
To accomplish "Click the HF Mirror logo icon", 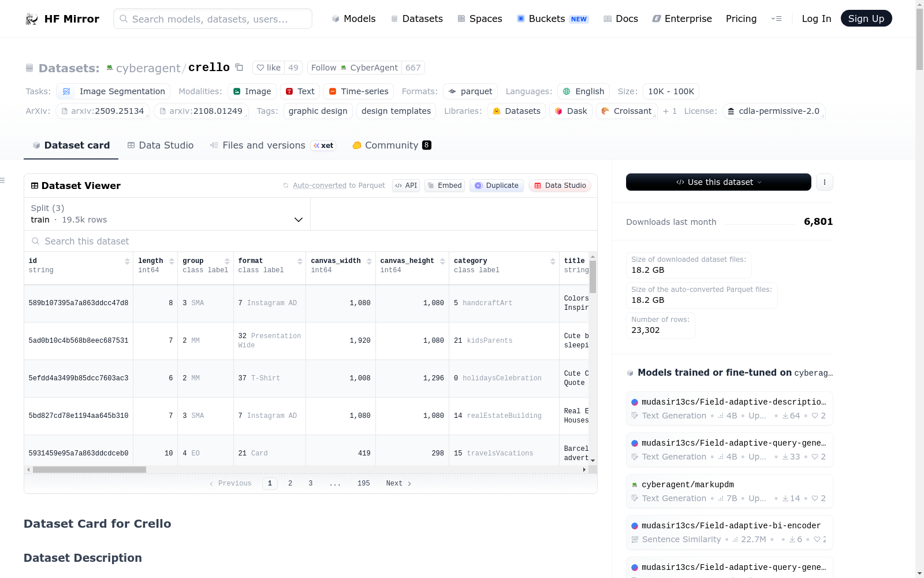I will (32, 19).
